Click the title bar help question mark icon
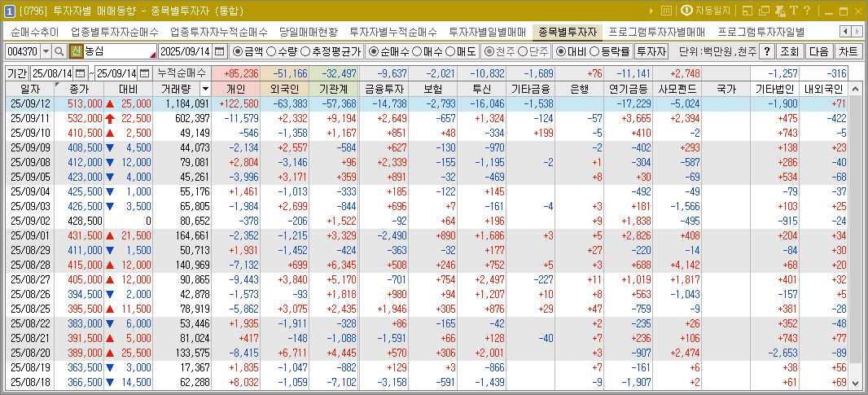868x395 pixels. [x=806, y=11]
